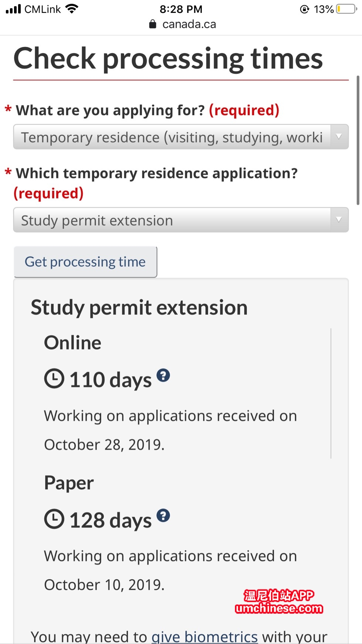This screenshot has width=362, height=644.
Task: Click the Paper section heading
Action: coord(69,483)
